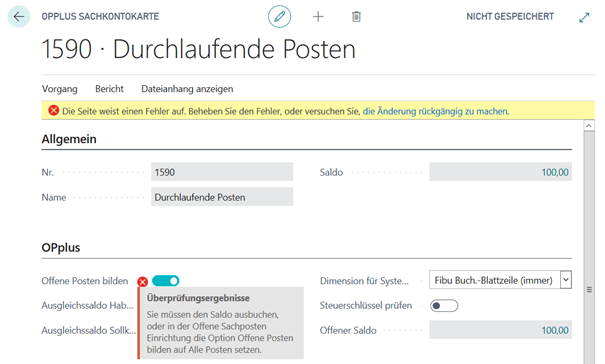605x364 pixels.
Task: Collapse the Allgemein section header
Action: point(69,139)
